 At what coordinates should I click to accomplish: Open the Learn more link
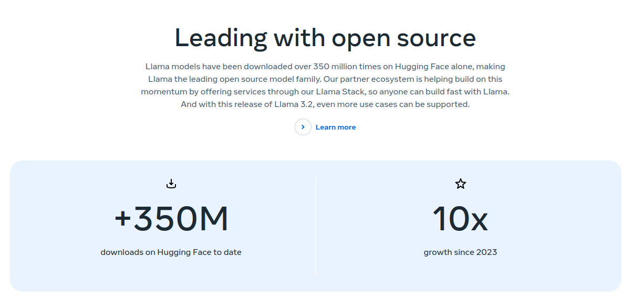336,127
